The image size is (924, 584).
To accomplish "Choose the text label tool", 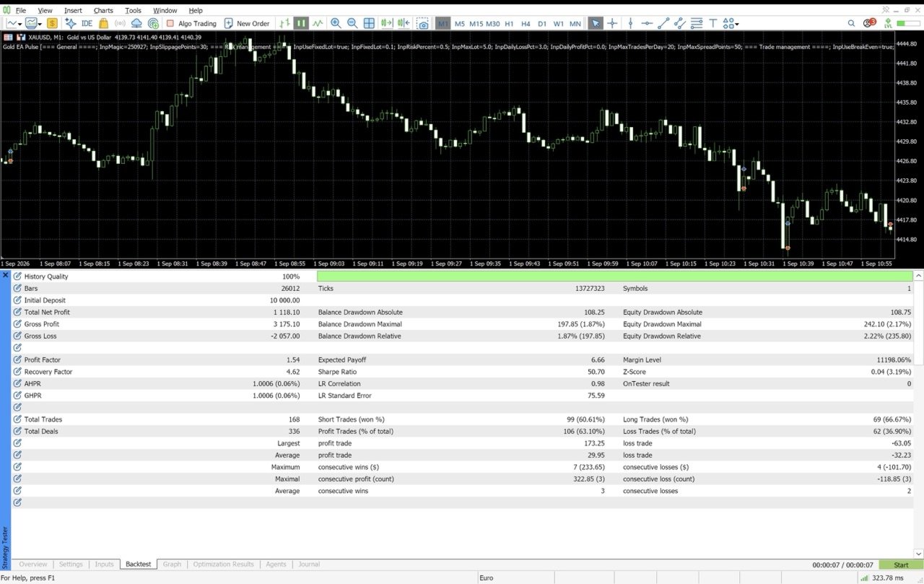I will [713, 23].
